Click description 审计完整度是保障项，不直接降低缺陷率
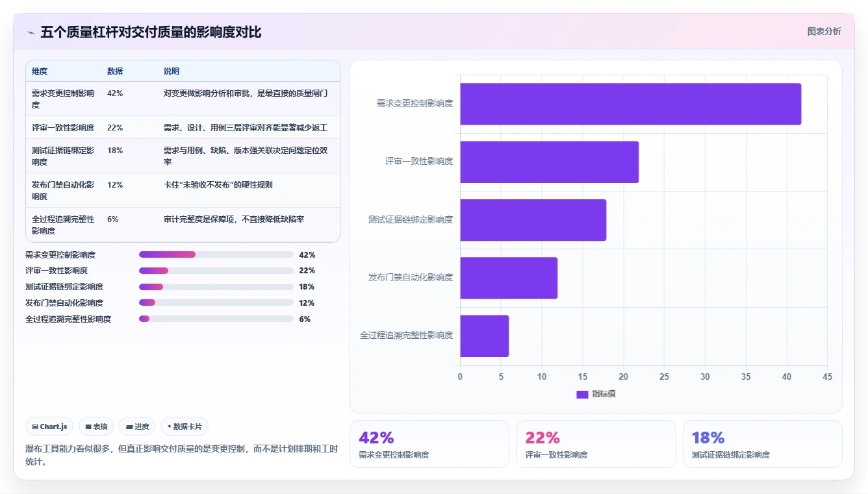The image size is (868, 494). coord(234,219)
